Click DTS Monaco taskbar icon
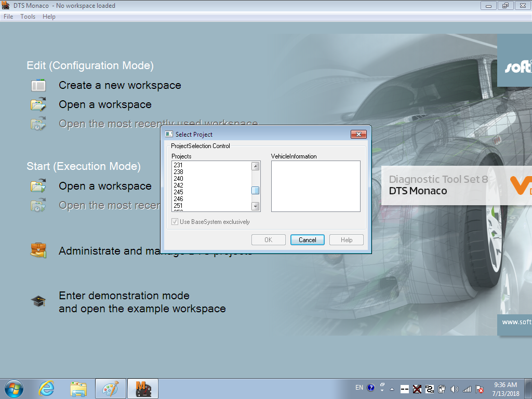Viewport: 532px width, 399px height. click(143, 389)
